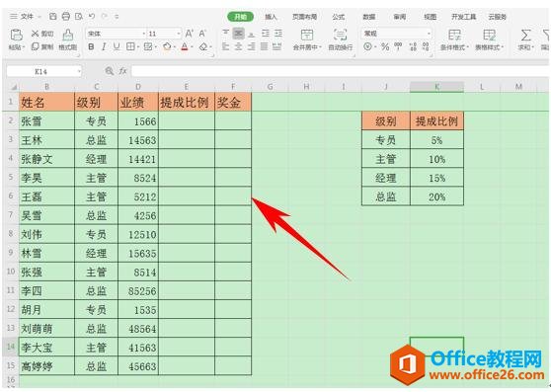The width and height of the screenshot is (551, 392).
Task: Click the decrease font size icon
Action: click(202, 34)
